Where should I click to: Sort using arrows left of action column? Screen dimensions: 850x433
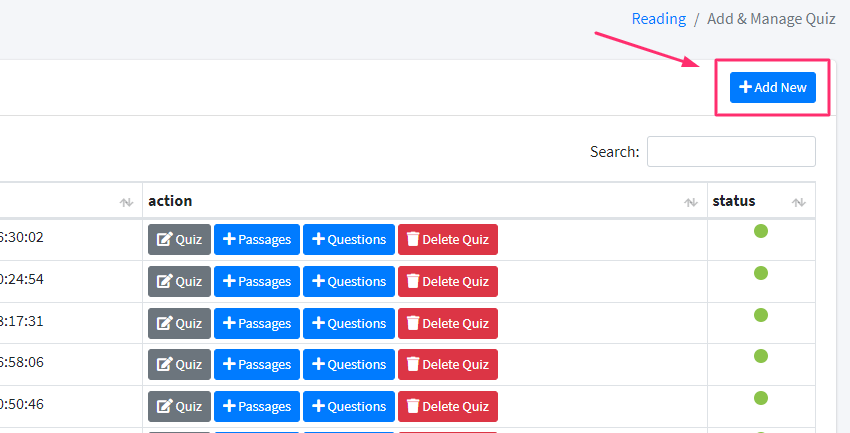click(x=126, y=202)
